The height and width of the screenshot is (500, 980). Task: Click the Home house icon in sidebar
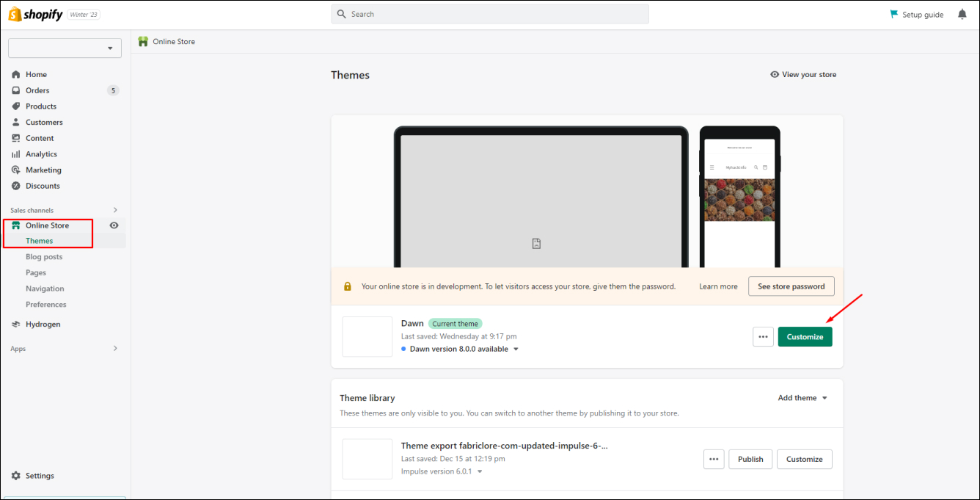16,74
